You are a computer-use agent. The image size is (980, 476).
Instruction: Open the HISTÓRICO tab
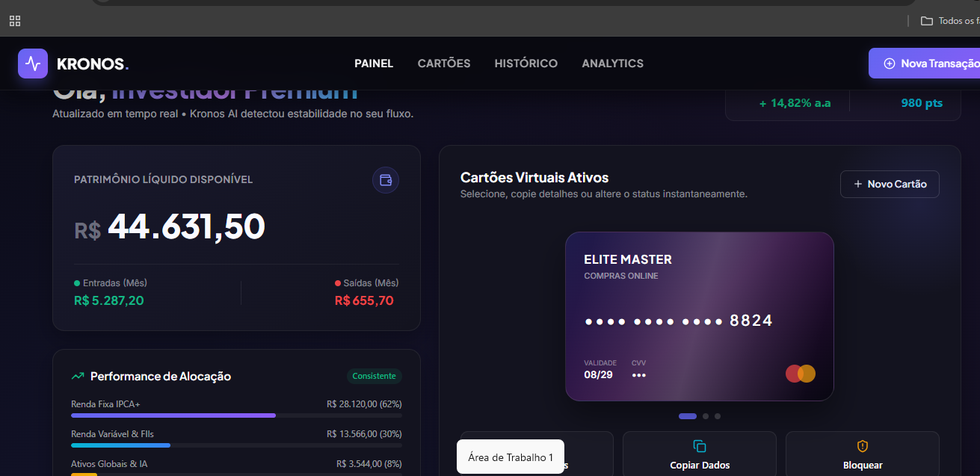(526, 64)
